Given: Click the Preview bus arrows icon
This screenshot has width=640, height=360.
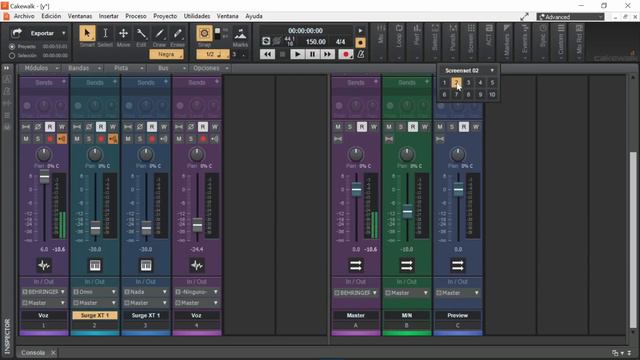Looking at the screenshot, I should 458,266.
